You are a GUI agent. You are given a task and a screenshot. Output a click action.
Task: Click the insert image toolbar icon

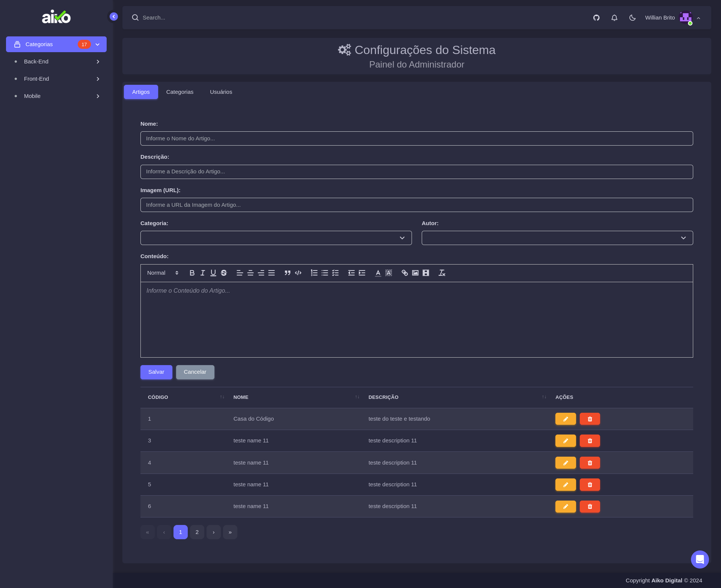[x=415, y=273]
